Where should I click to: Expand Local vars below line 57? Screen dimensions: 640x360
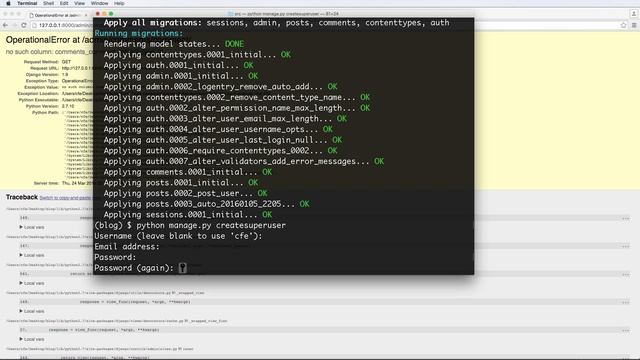click(x=32, y=339)
